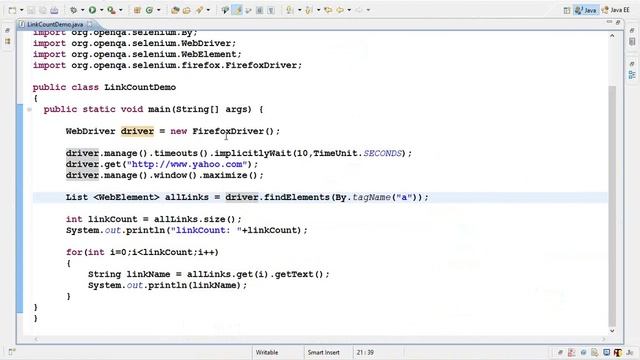The height and width of the screenshot is (360, 640).
Task: Click the horizontal scroll left arrow
Action: [36, 339]
